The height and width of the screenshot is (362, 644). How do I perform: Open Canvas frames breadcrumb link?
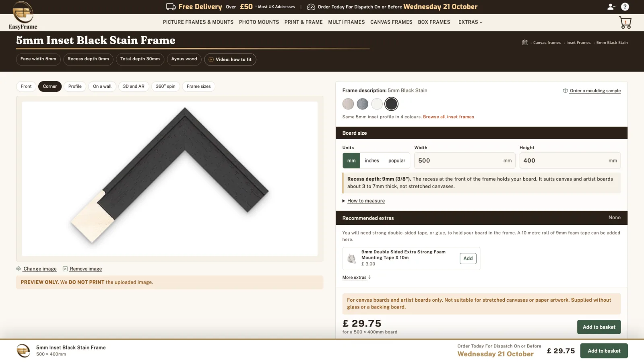pyautogui.click(x=547, y=43)
